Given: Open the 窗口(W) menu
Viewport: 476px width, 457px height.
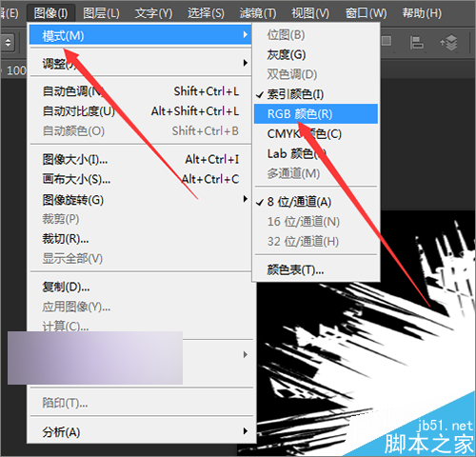Looking at the screenshot, I should [366, 13].
